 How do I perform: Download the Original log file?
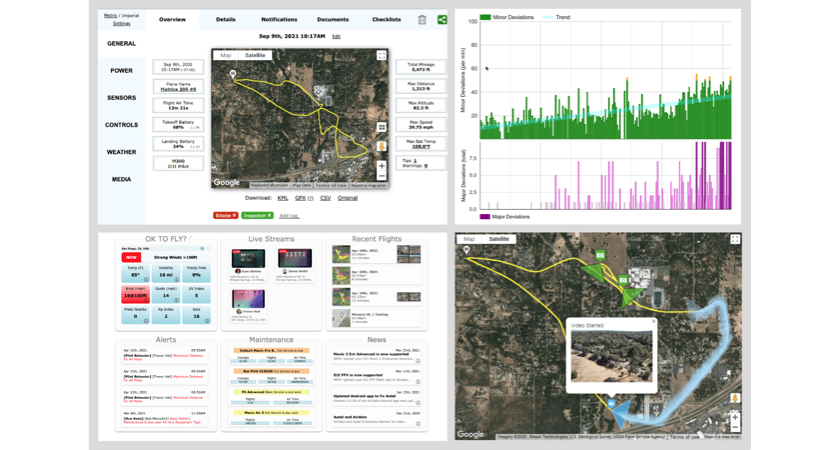click(x=348, y=198)
